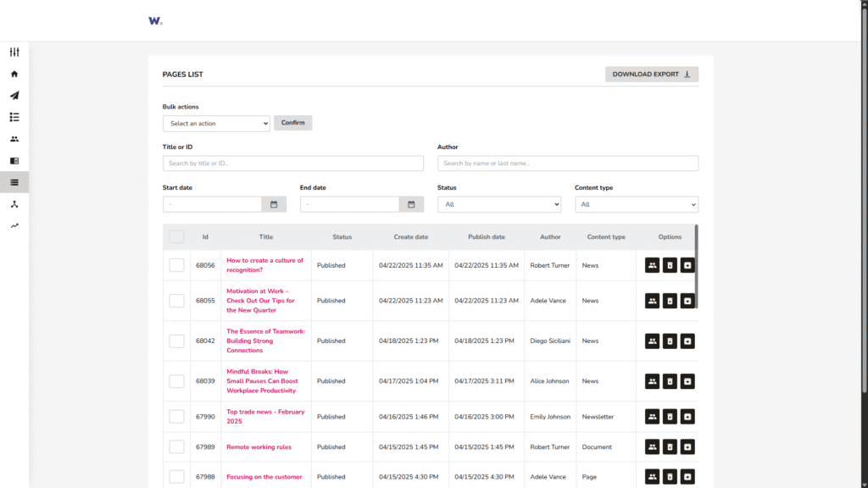Open the bulleted list sidebar icon
Viewport: 868px width, 488px height.
14,117
